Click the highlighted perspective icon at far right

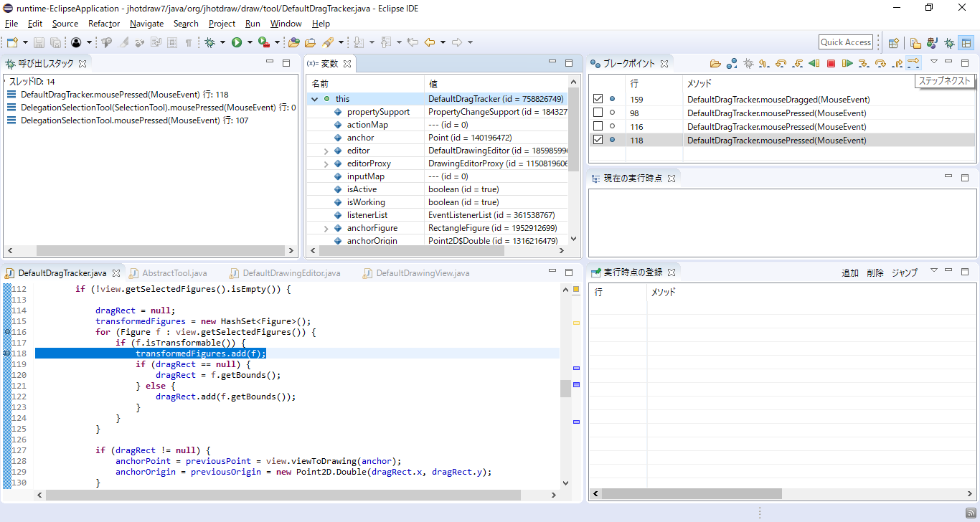(x=966, y=43)
